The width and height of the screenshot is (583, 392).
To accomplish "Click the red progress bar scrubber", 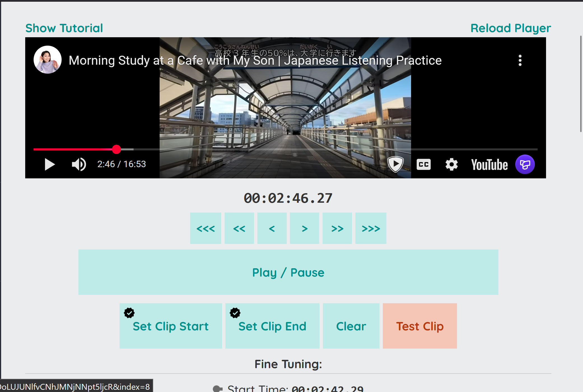I will coord(116,149).
